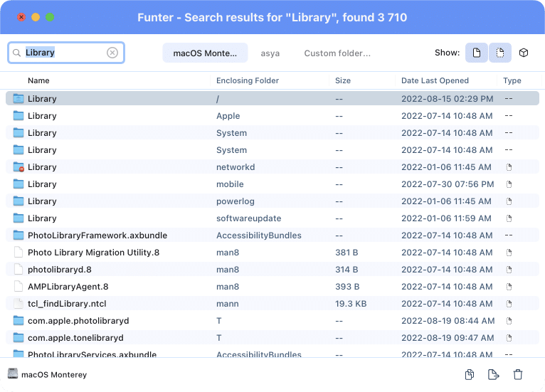This screenshot has width=545, height=392.
Task: Select Library row enclosed in powerlog
Action: [272, 201]
